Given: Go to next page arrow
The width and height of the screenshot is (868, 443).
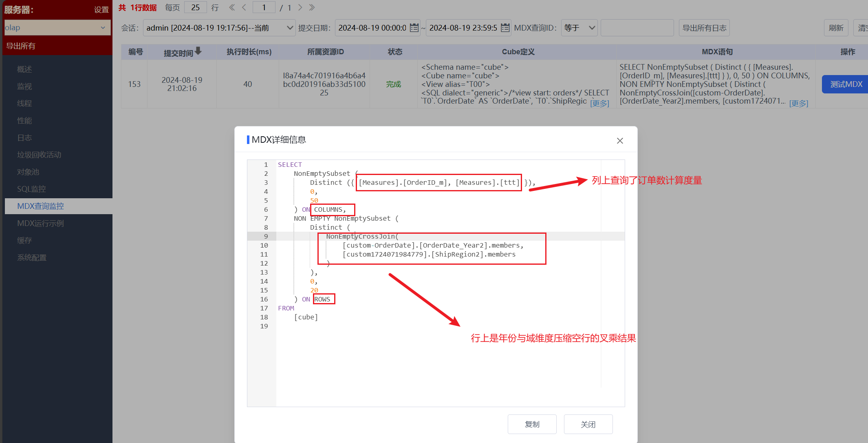Looking at the screenshot, I should pyautogui.click(x=300, y=7).
